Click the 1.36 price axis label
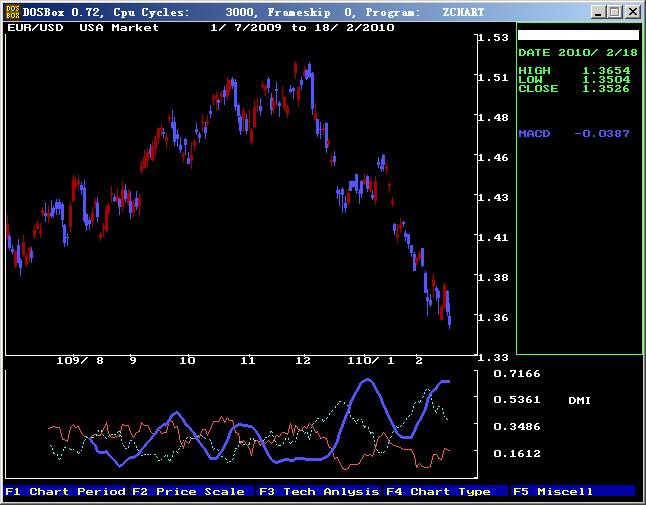 (x=493, y=317)
